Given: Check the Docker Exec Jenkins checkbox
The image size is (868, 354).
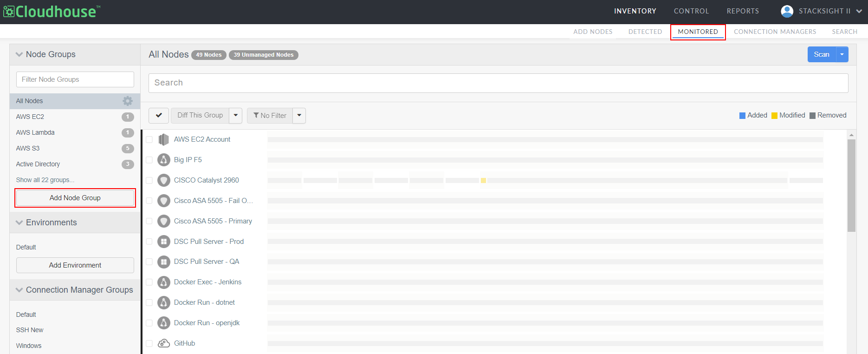Looking at the screenshot, I should pyautogui.click(x=149, y=282).
